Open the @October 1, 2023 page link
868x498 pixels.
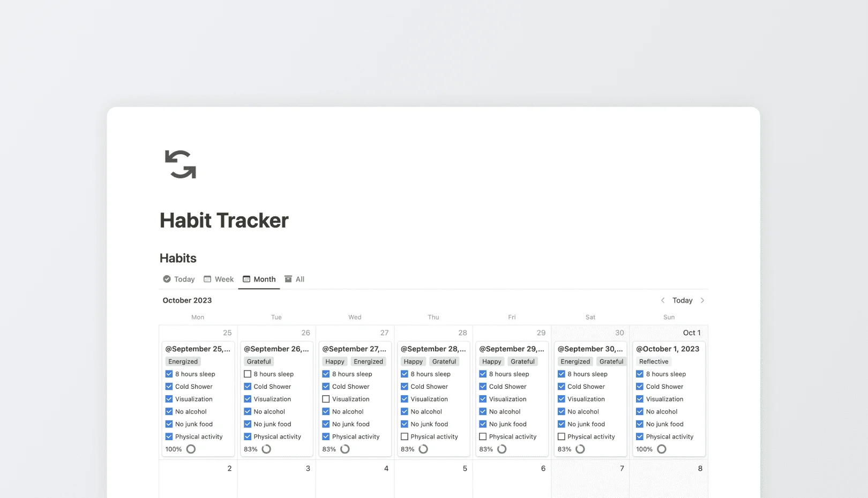(x=668, y=349)
